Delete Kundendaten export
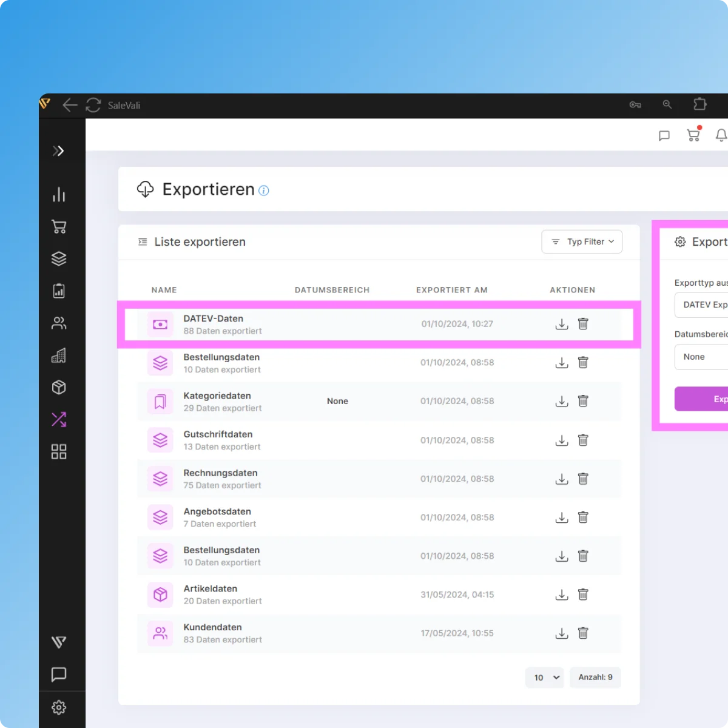The image size is (728, 728). 583,633
